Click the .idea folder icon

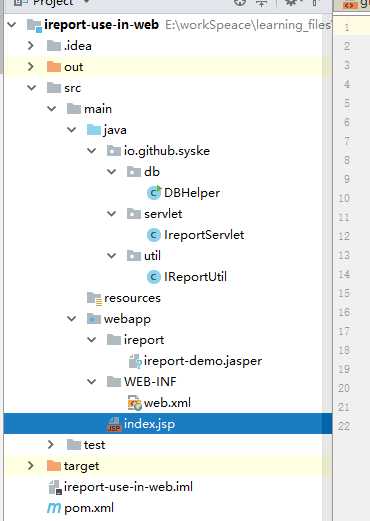pos(54,46)
